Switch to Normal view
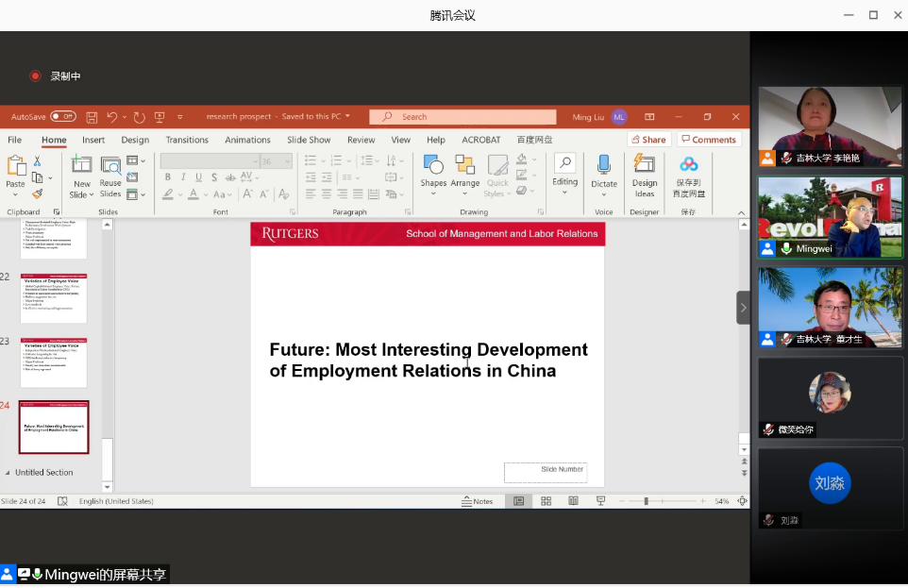This screenshot has width=908, height=588. click(518, 501)
